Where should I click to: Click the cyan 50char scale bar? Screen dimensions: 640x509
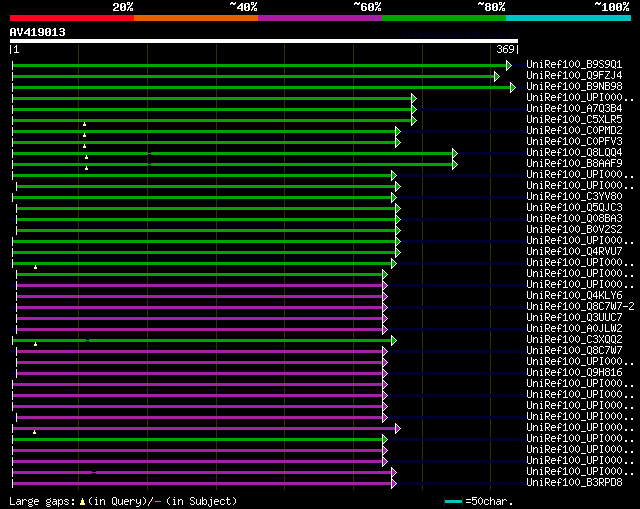(453, 501)
